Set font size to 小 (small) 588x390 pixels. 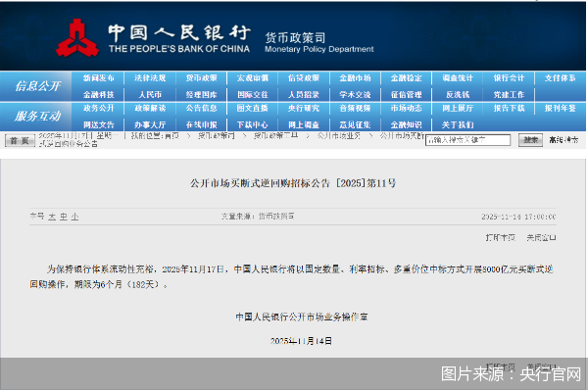[75, 217]
